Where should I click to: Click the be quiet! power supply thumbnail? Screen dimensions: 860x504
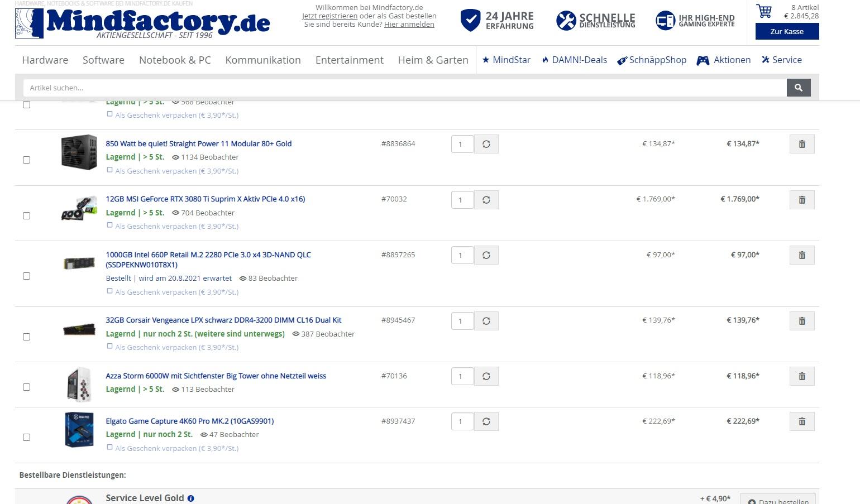click(79, 152)
